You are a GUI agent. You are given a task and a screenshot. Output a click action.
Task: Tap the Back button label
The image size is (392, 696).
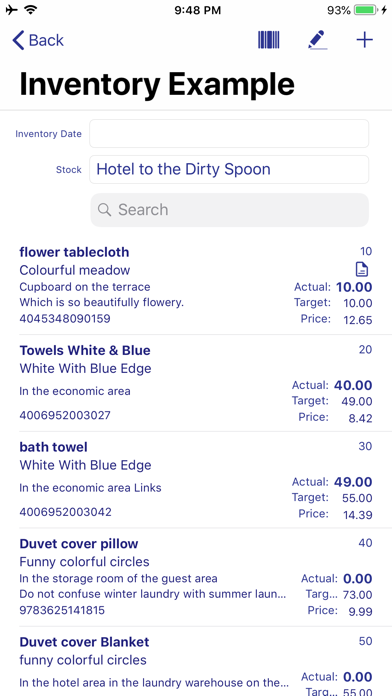point(46,40)
